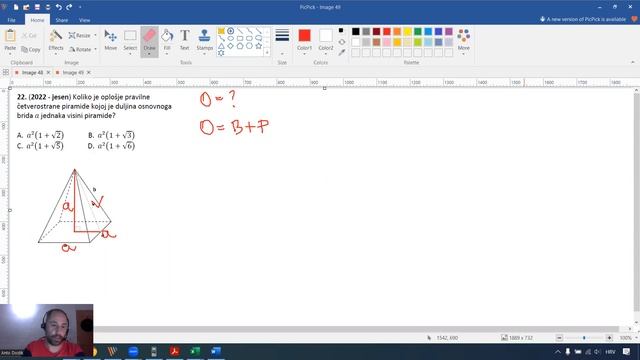Reset colors to black and white
Image resolution: width=640 pixels, height=360 pixels.
(341, 31)
